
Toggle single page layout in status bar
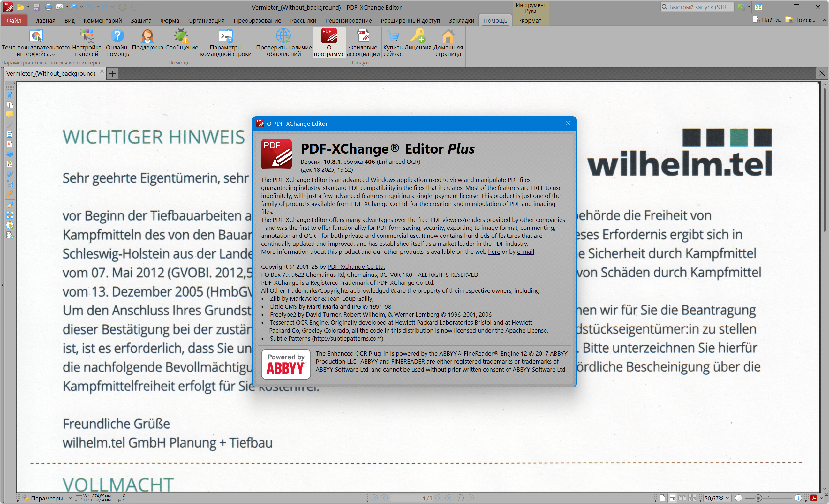point(662,498)
